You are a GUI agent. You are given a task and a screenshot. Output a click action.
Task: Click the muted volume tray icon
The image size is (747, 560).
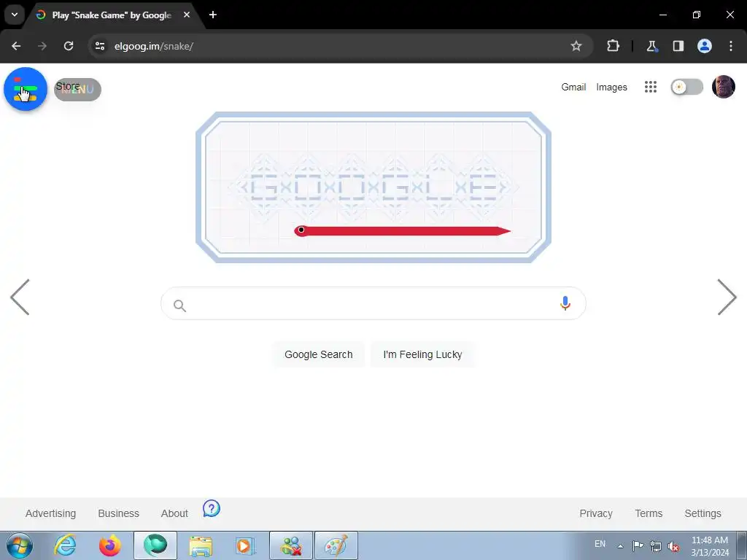pyautogui.click(x=673, y=546)
